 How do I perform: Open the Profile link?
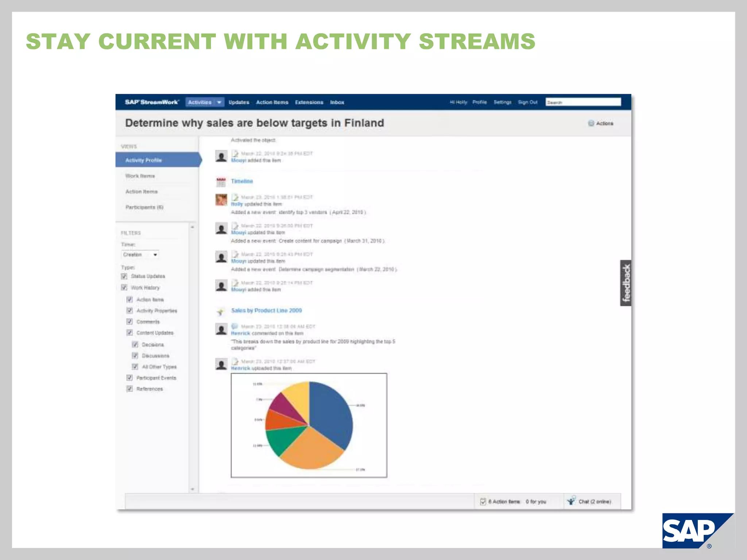(480, 102)
